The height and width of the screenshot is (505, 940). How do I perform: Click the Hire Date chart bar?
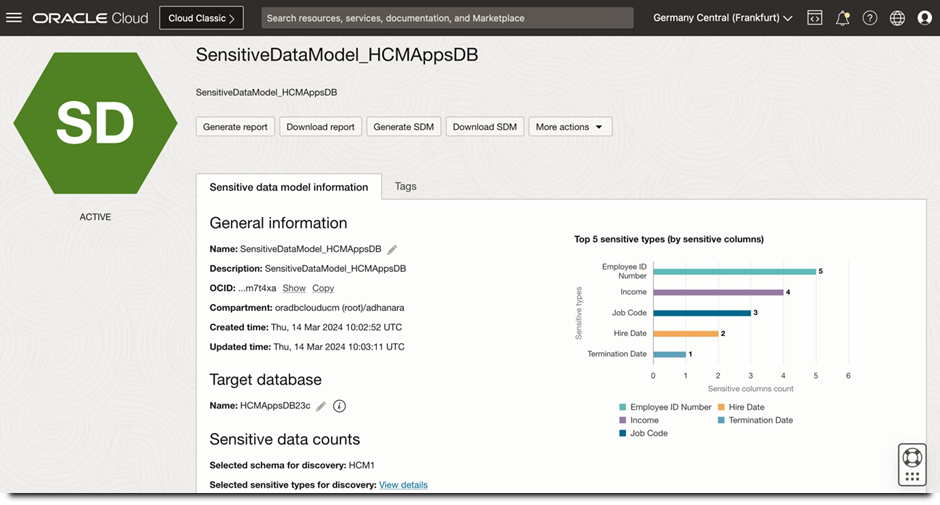click(686, 333)
